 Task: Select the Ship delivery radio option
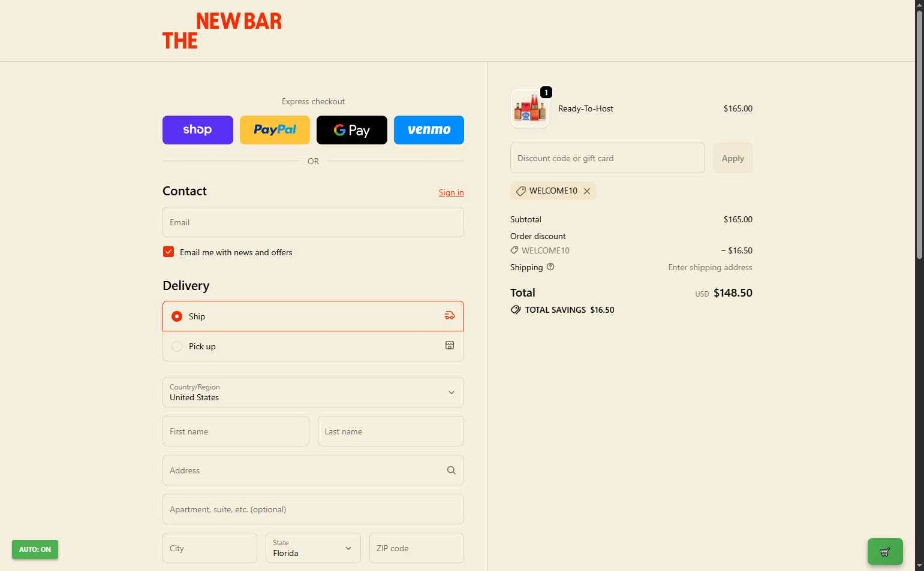tap(177, 316)
